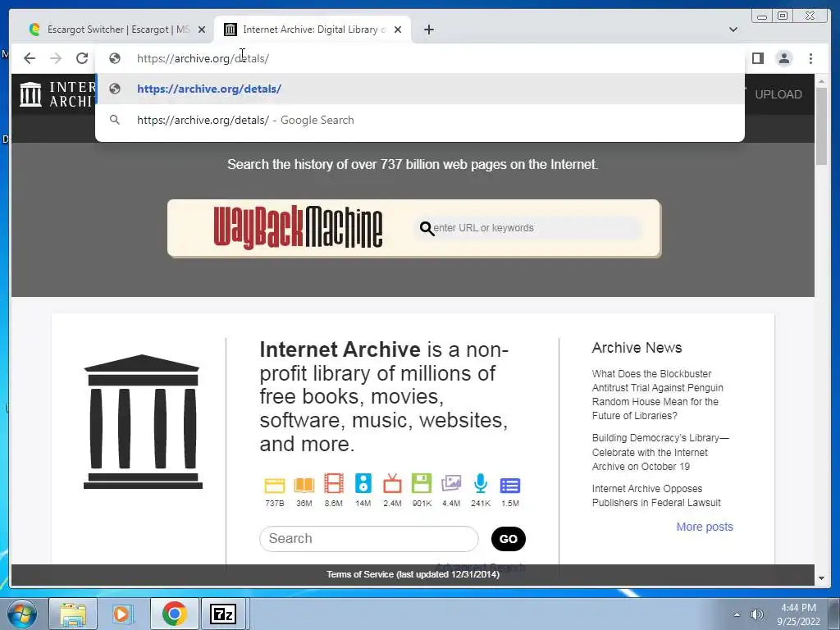
Task: Click the Chrome taskbar icon
Action: click(174, 614)
